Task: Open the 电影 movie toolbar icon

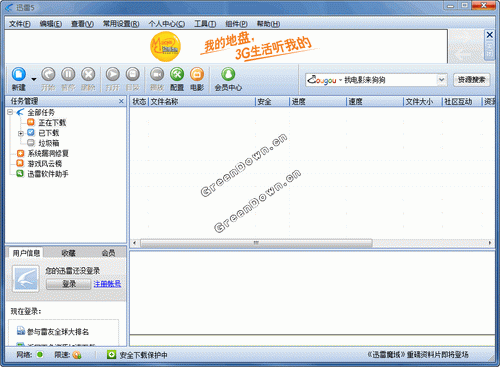Action: click(x=197, y=75)
